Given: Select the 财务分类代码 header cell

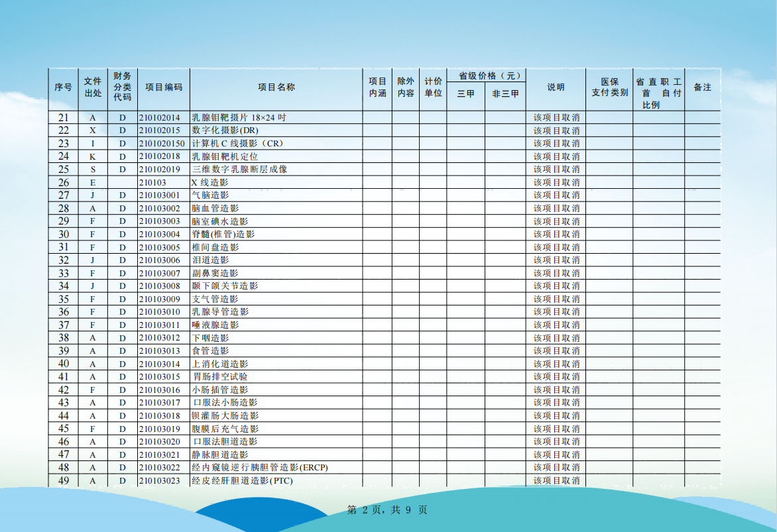Looking at the screenshot, I should pyautogui.click(x=122, y=87).
